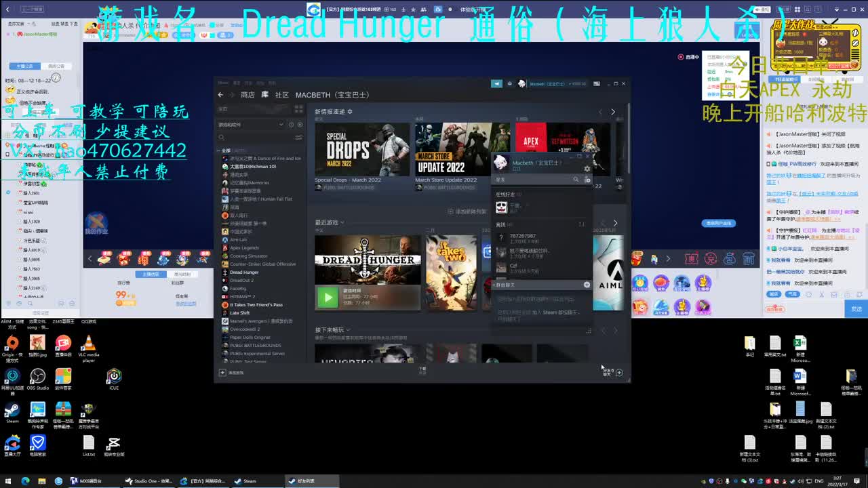Go back with the Steam back arrow
This screenshot has width=868, height=488.
tap(220, 95)
